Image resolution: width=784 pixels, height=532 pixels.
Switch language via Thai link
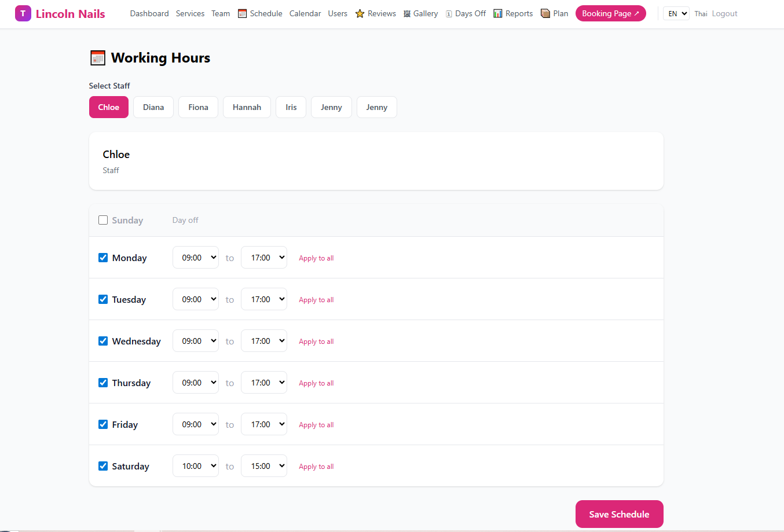coord(701,13)
